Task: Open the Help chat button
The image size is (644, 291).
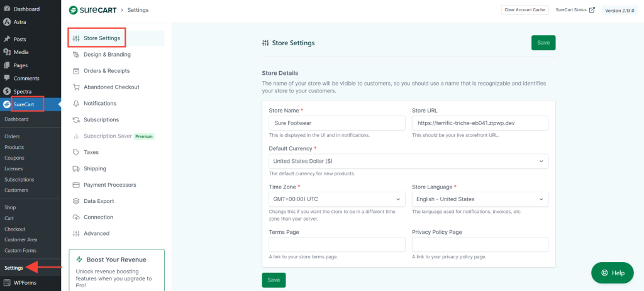Action: tap(612, 273)
